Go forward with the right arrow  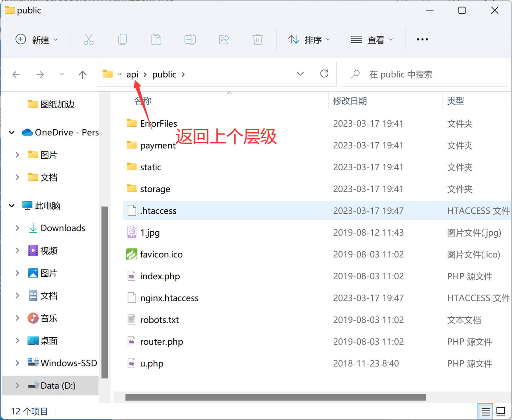click(40, 74)
